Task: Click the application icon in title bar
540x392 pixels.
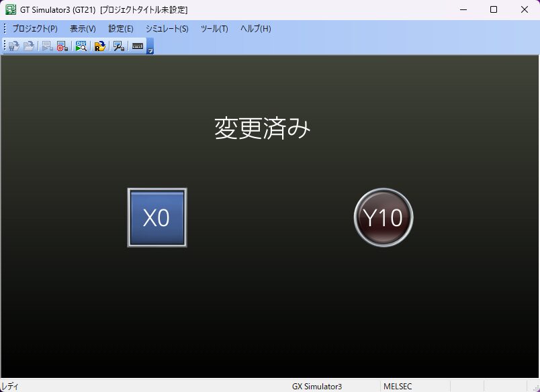Action: [x=11, y=9]
